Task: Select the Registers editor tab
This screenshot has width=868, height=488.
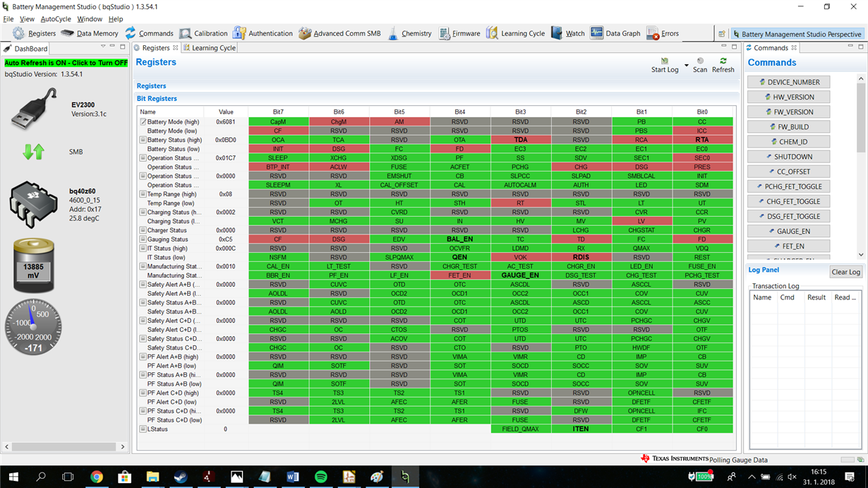Action: pos(155,48)
